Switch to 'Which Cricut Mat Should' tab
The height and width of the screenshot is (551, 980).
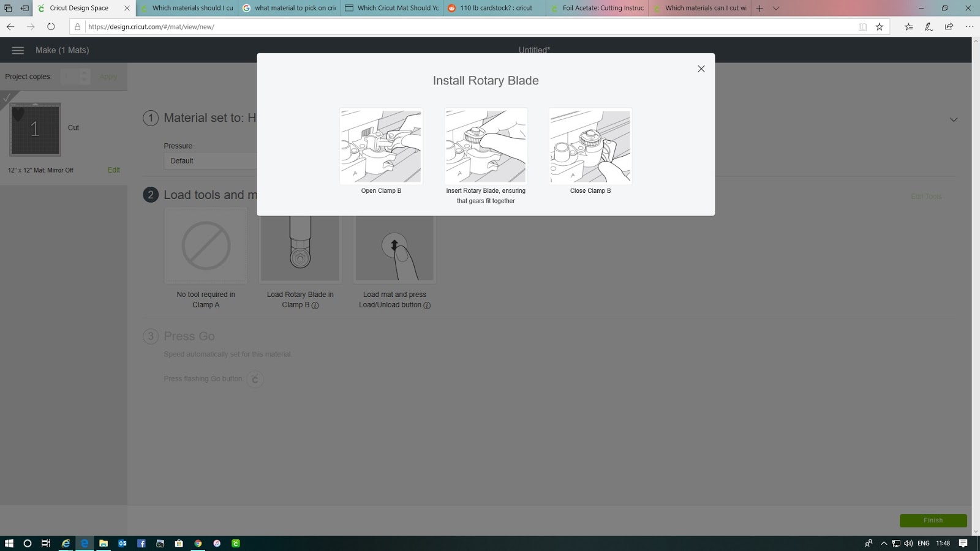pos(392,8)
